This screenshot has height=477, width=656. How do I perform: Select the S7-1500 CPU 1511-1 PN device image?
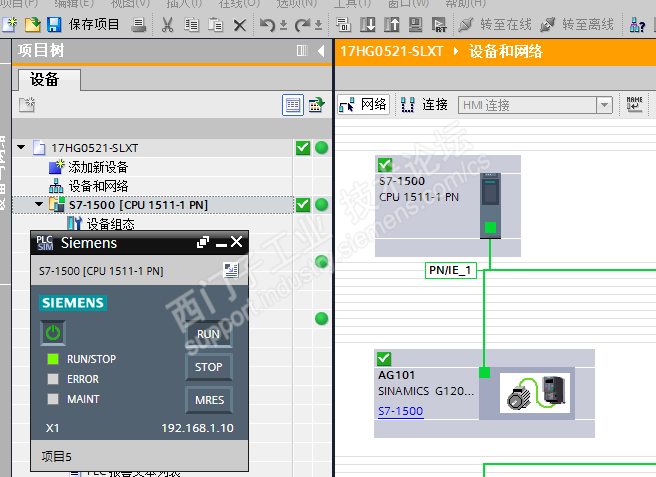(x=490, y=205)
